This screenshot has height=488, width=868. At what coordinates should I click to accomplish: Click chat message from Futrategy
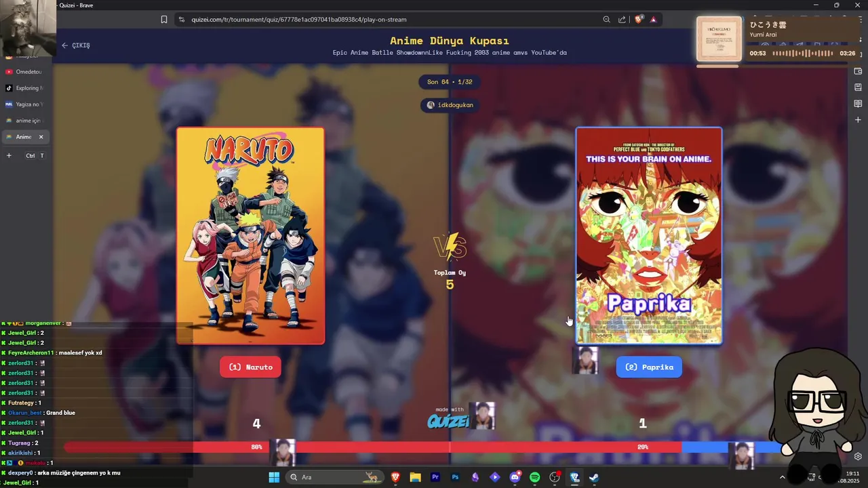(22, 403)
